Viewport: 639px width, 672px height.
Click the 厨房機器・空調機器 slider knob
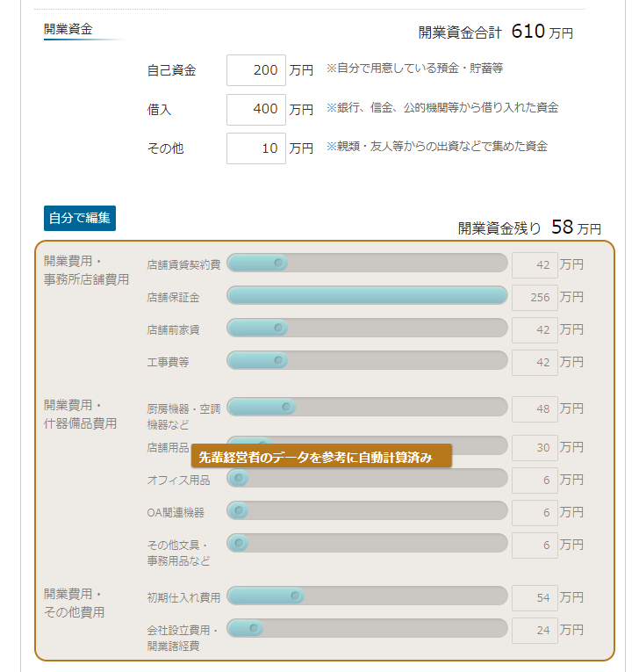pyautogui.click(x=286, y=407)
